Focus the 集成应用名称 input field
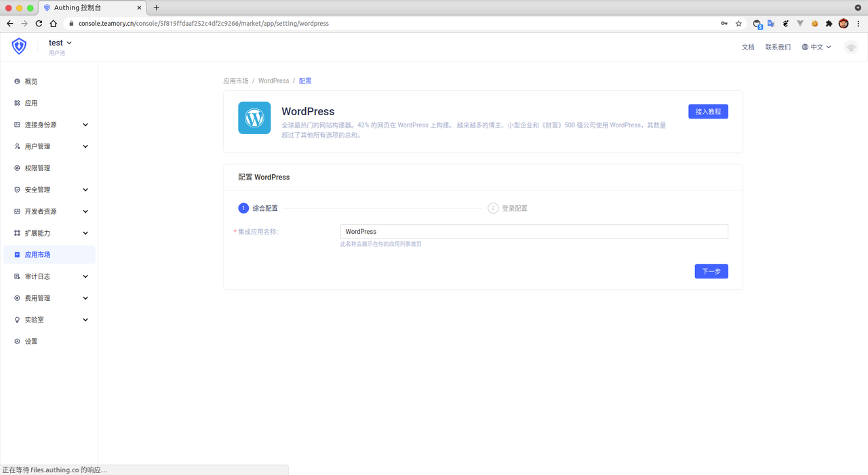The height and width of the screenshot is (475, 868). click(534, 232)
